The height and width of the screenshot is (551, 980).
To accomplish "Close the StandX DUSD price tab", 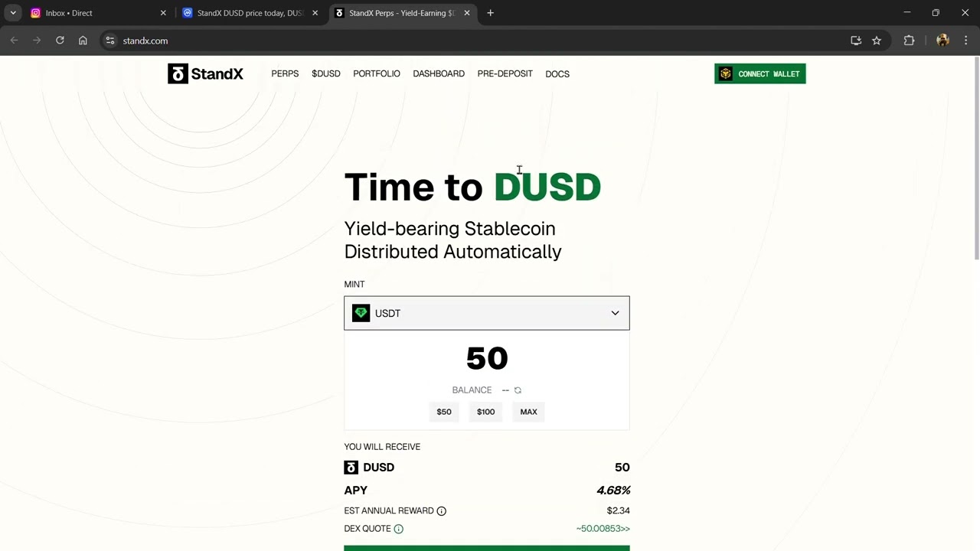I will pyautogui.click(x=315, y=13).
